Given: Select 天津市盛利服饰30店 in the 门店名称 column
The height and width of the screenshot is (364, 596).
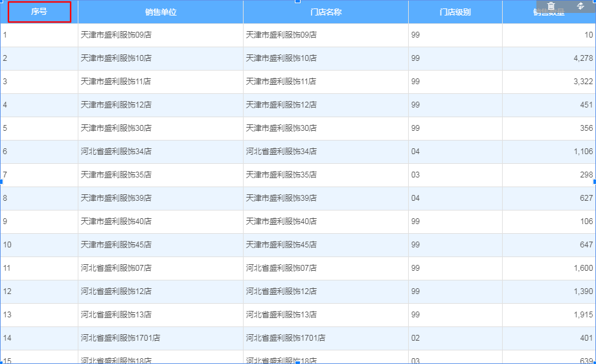Looking at the screenshot, I should [281, 128].
